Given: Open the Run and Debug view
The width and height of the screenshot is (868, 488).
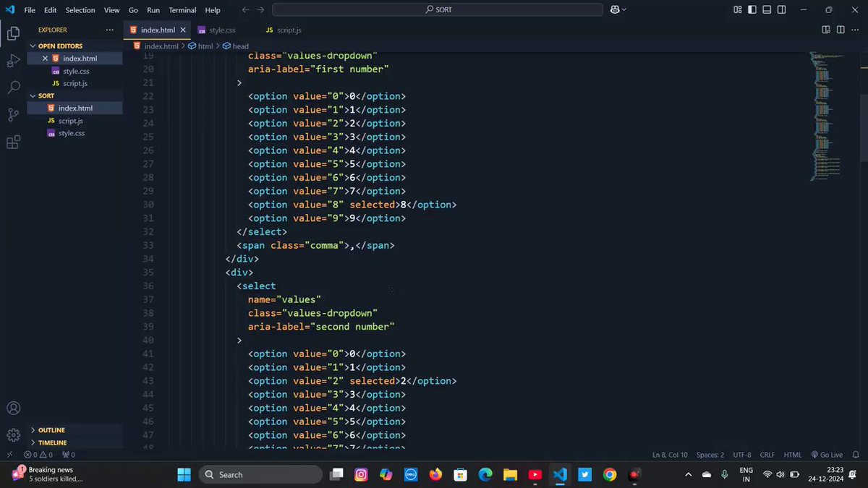Looking at the screenshot, I should coord(13,61).
